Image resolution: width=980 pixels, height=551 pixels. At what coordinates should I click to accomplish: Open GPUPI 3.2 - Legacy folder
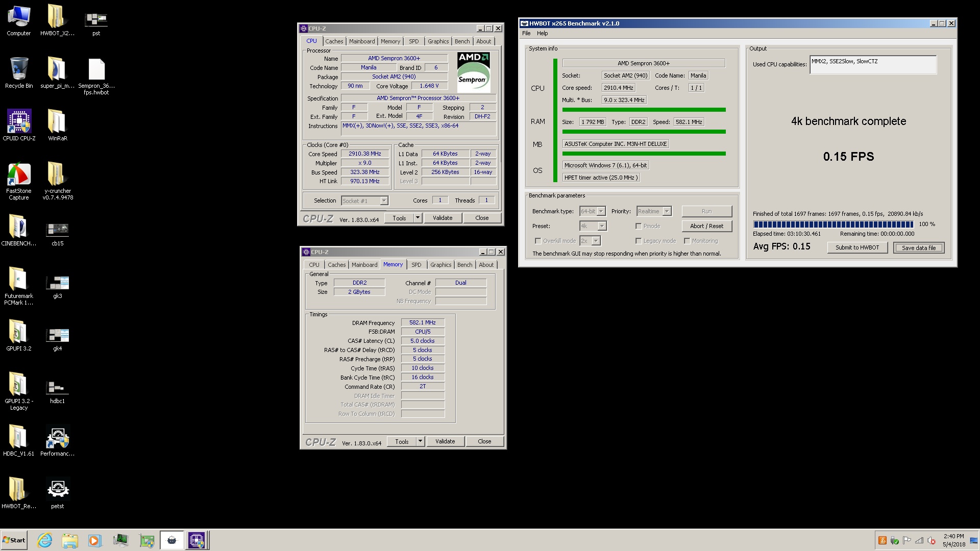19,391
